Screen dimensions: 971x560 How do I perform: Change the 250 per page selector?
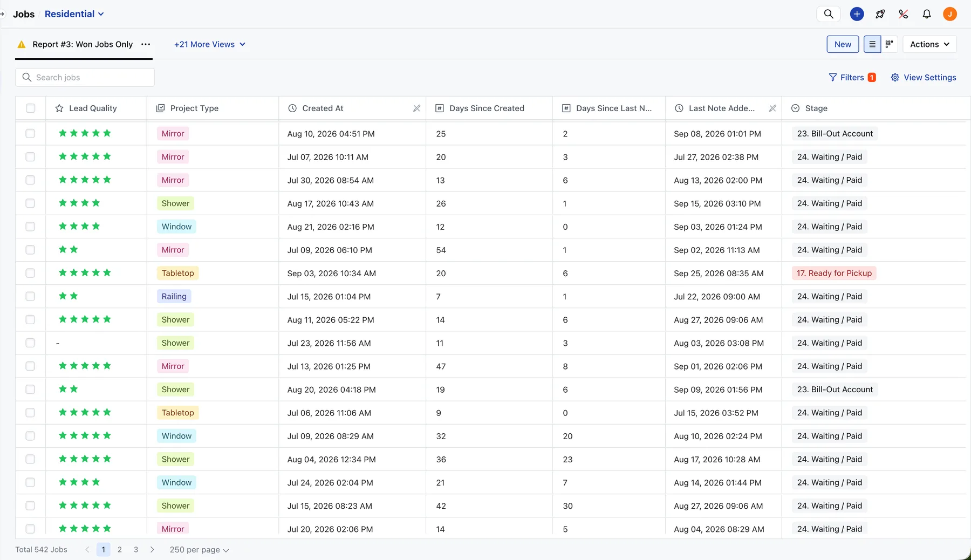tap(199, 550)
